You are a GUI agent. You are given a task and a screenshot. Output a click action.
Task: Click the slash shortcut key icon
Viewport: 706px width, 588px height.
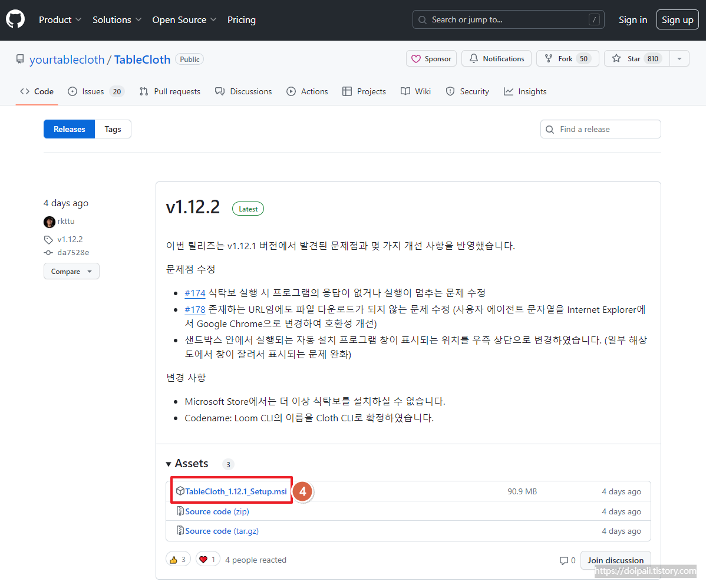pyautogui.click(x=595, y=20)
